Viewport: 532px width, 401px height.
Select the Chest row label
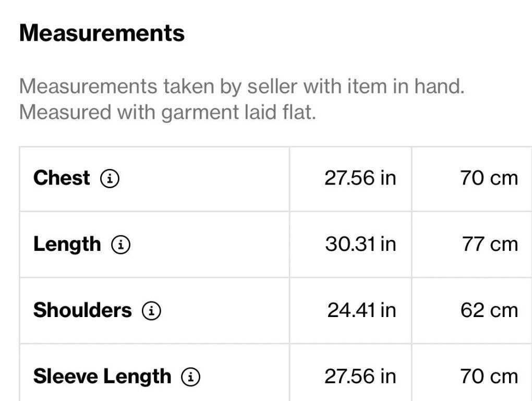pyautogui.click(x=62, y=178)
